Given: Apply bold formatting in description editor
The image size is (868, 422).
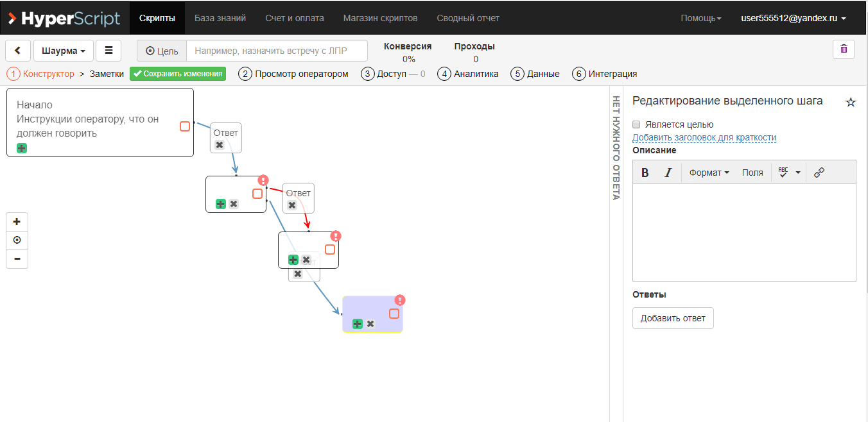Looking at the screenshot, I should [645, 173].
